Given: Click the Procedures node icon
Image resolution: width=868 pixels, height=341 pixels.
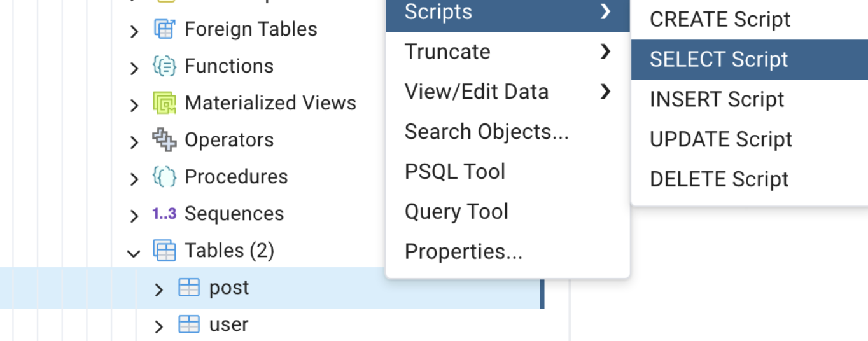Looking at the screenshot, I should [164, 177].
